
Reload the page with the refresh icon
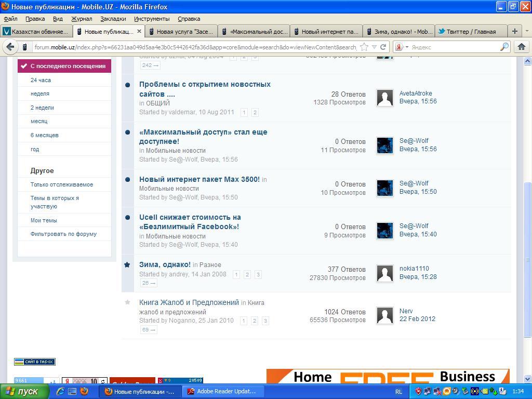click(383, 47)
